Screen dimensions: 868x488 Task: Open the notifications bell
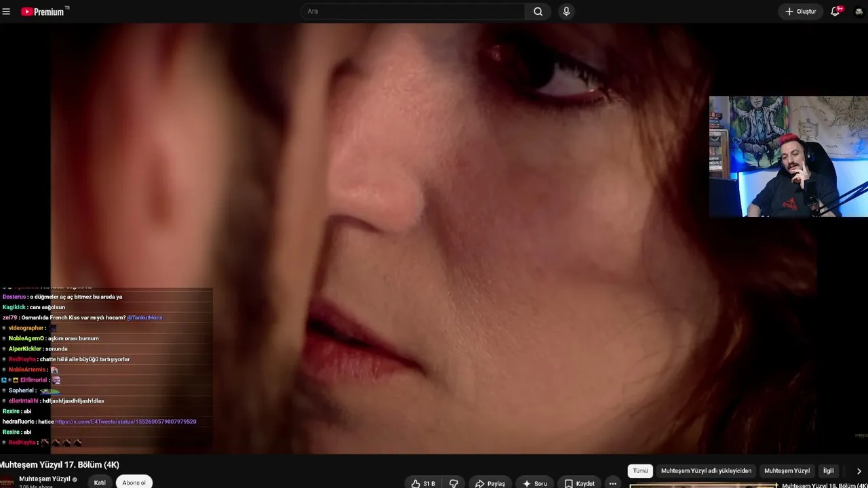coord(835,12)
